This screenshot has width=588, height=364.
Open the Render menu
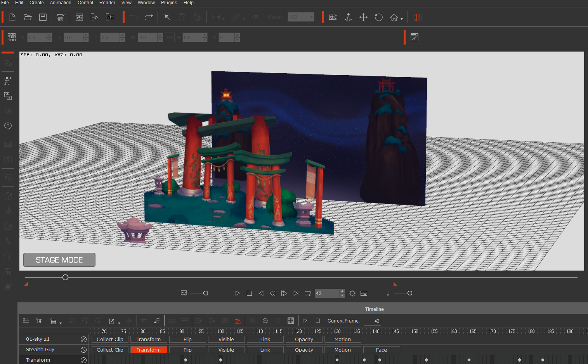tap(107, 3)
